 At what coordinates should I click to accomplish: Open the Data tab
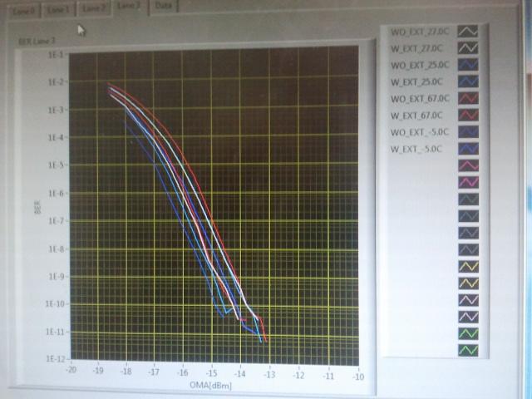click(x=163, y=6)
